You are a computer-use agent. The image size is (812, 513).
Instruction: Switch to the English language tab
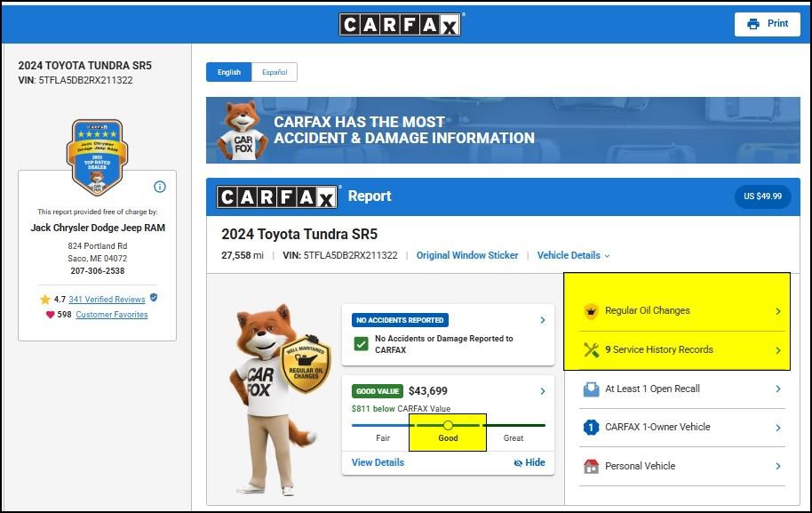click(229, 72)
